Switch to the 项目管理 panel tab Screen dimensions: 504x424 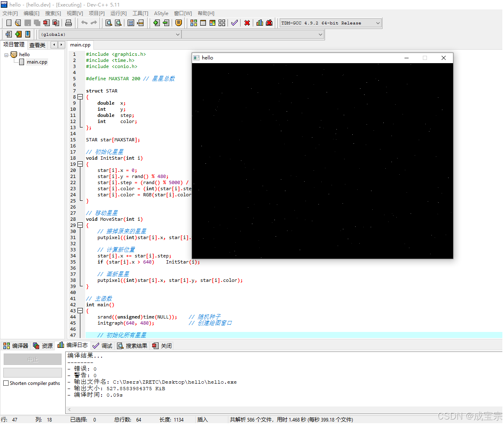pyautogui.click(x=14, y=45)
